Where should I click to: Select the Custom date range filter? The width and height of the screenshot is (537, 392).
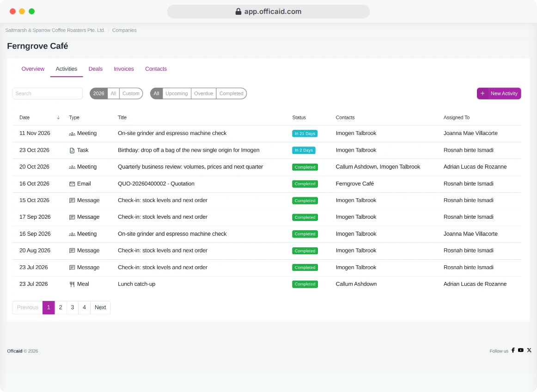[x=131, y=93]
